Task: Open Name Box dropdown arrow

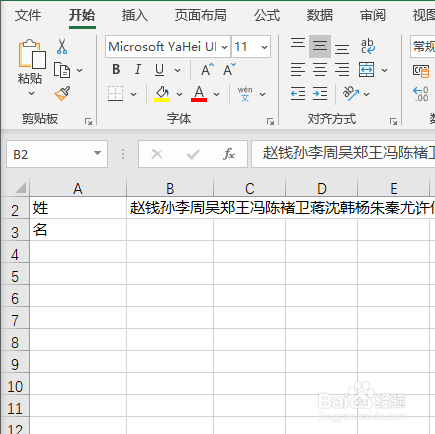Action: click(x=97, y=153)
